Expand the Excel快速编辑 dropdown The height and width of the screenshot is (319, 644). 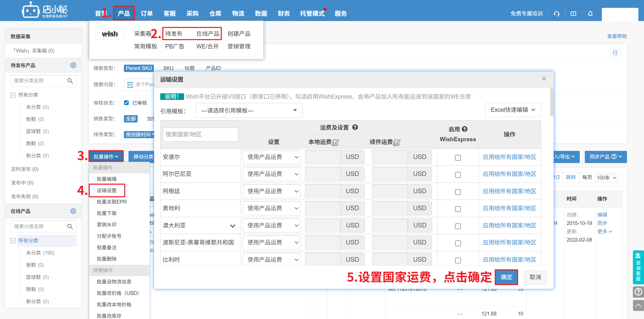pos(513,110)
